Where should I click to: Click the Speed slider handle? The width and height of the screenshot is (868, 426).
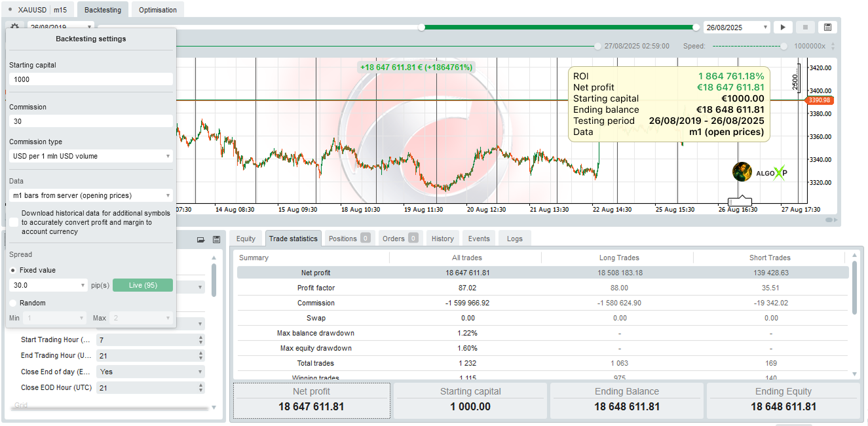click(784, 47)
